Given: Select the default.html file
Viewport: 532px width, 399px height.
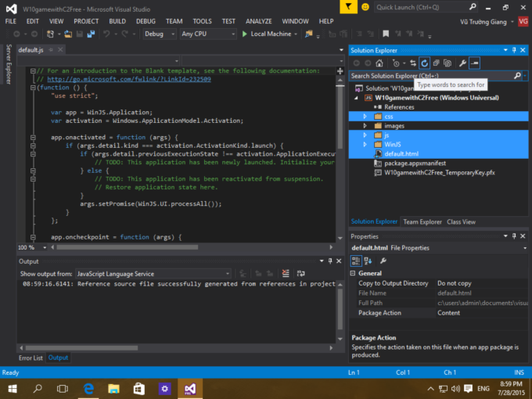Looking at the screenshot, I should (401, 153).
